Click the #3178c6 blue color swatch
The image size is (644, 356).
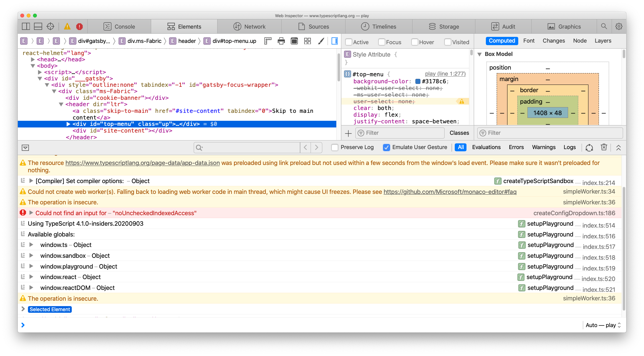tap(418, 81)
